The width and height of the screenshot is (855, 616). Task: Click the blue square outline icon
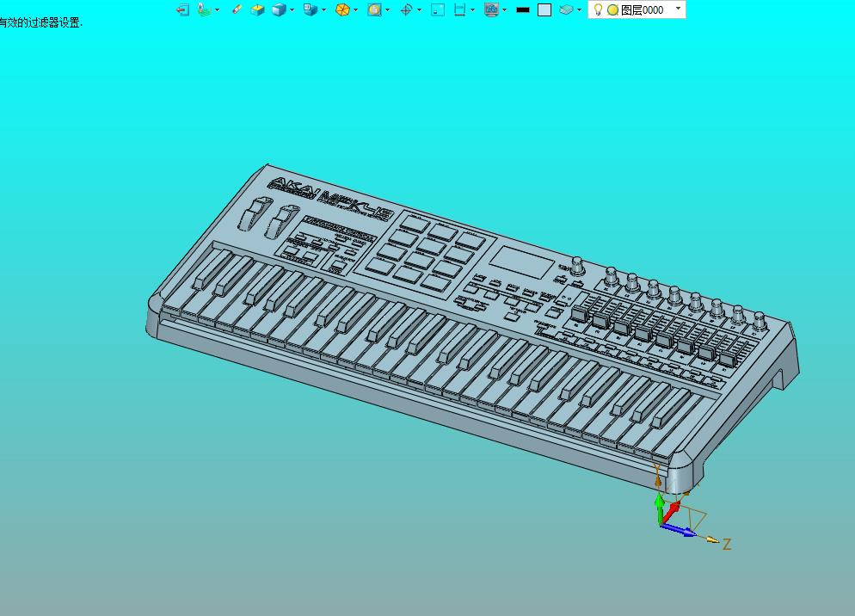tap(437, 9)
